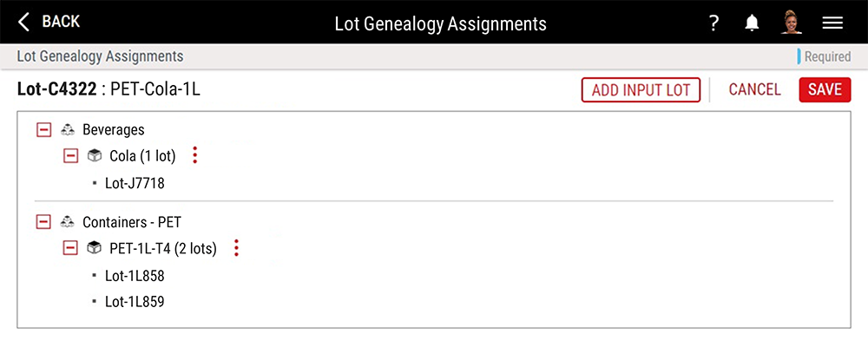Viewport: 868px width, 347px height.
Task: Click the Containers - PET group icon
Action: (67, 222)
